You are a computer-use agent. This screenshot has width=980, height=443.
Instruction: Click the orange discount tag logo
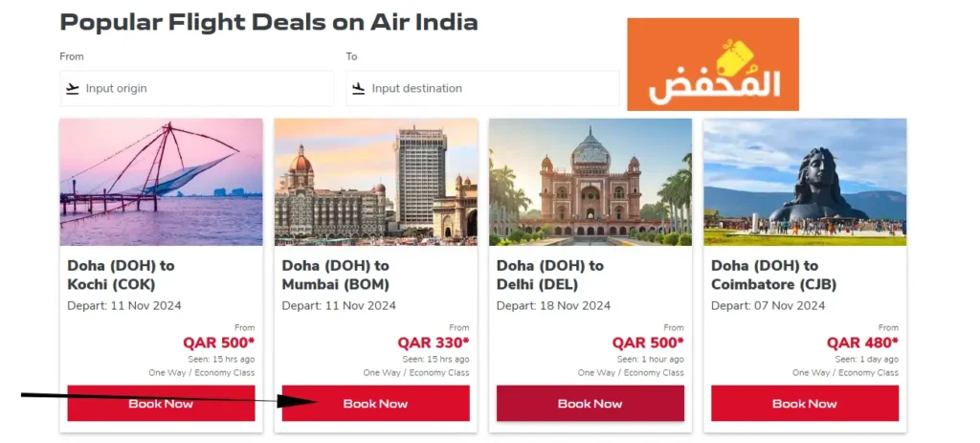coord(713,64)
